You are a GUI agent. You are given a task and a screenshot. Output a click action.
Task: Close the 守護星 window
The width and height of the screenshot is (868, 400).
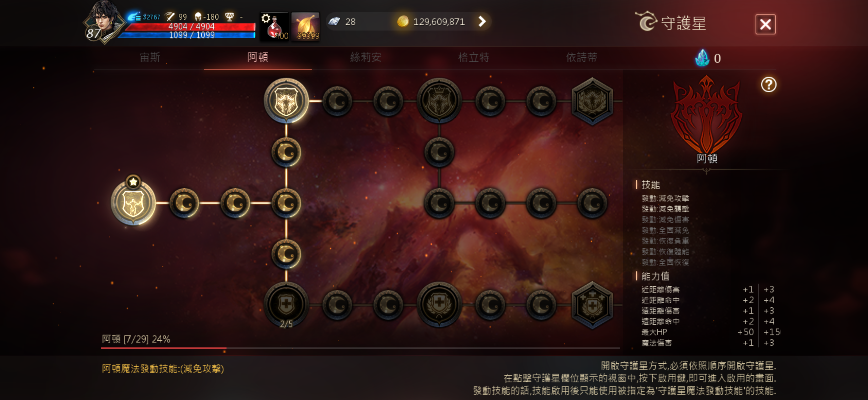(x=765, y=24)
